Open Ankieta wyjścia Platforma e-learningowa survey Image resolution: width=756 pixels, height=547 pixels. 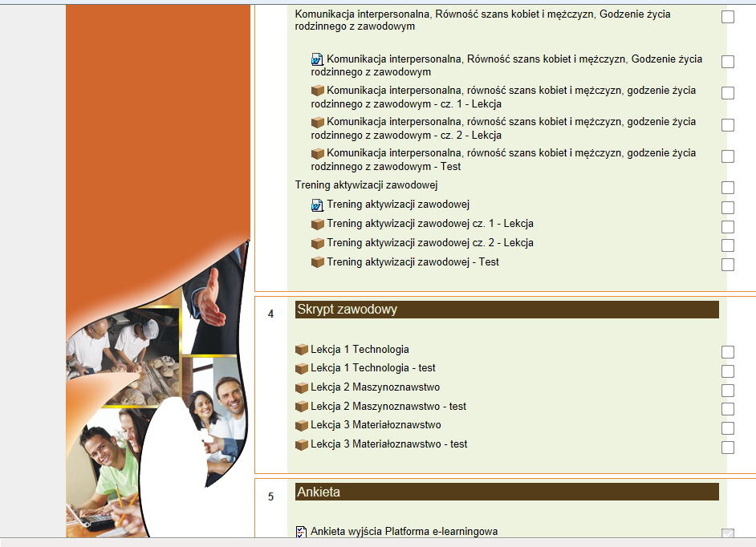pyautogui.click(x=404, y=532)
